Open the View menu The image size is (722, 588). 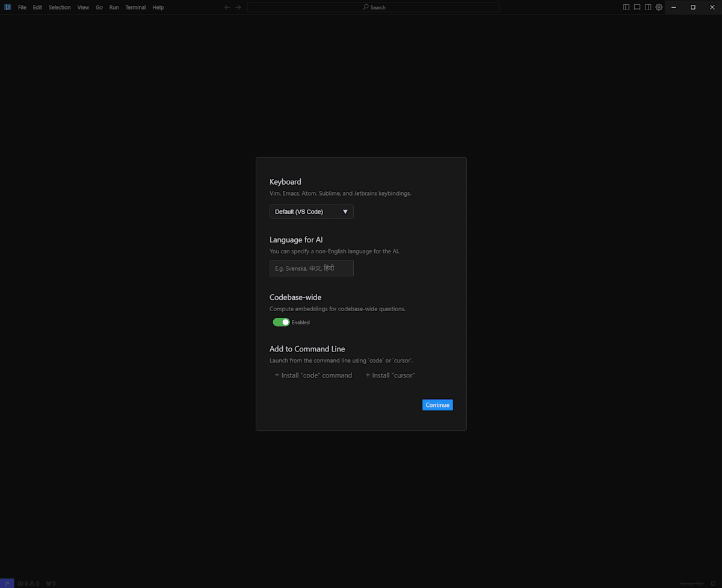[83, 7]
